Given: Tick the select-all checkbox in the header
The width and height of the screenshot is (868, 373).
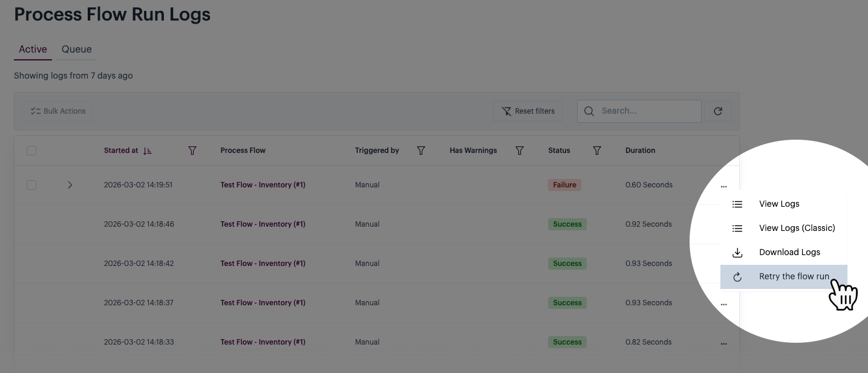Looking at the screenshot, I should (x=31, y=151).
